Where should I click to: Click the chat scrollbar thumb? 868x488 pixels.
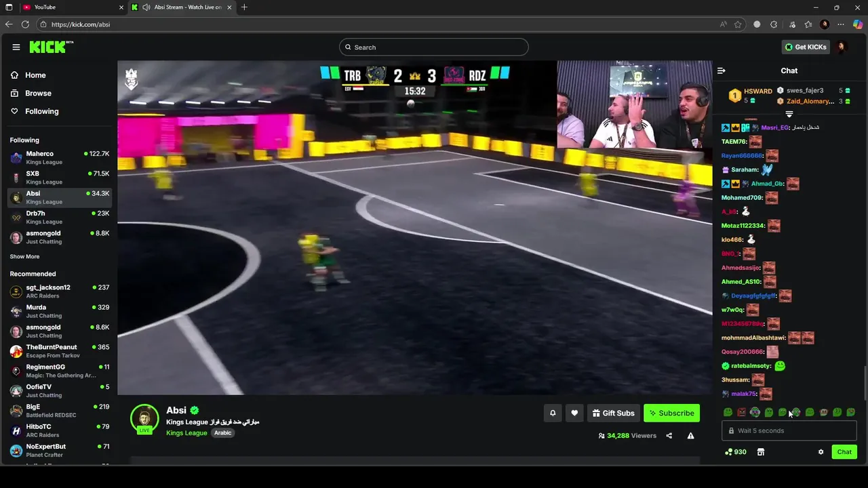tap(865, 384)
